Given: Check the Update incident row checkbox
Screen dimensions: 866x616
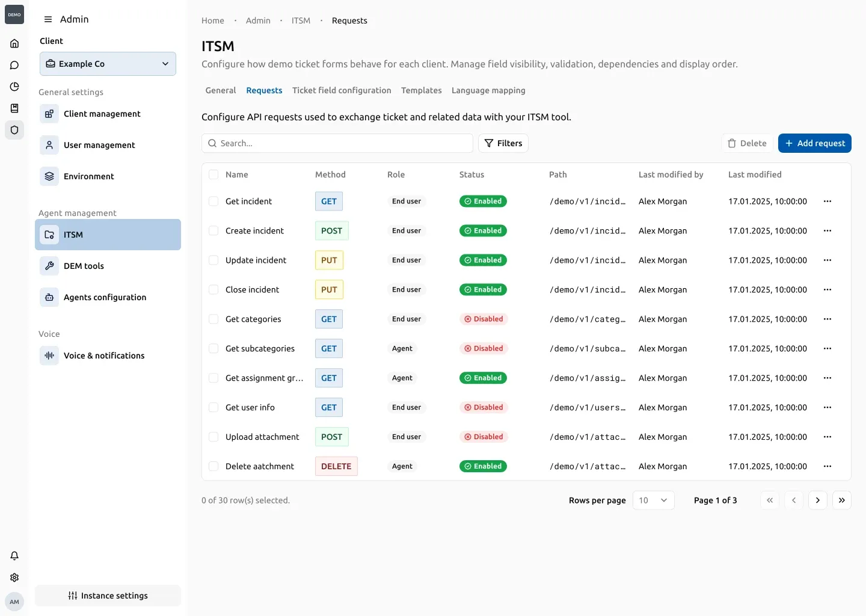Looking at the screenshot, I should point(213,260).
